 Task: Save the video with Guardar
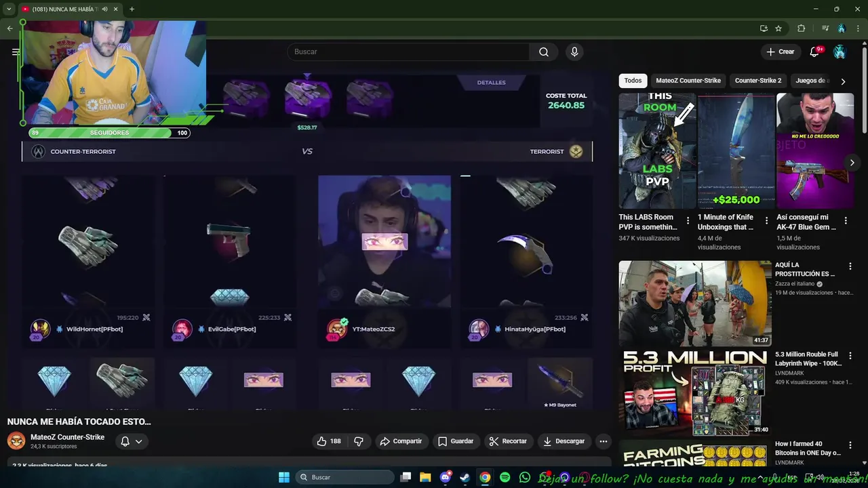point(456,441)
